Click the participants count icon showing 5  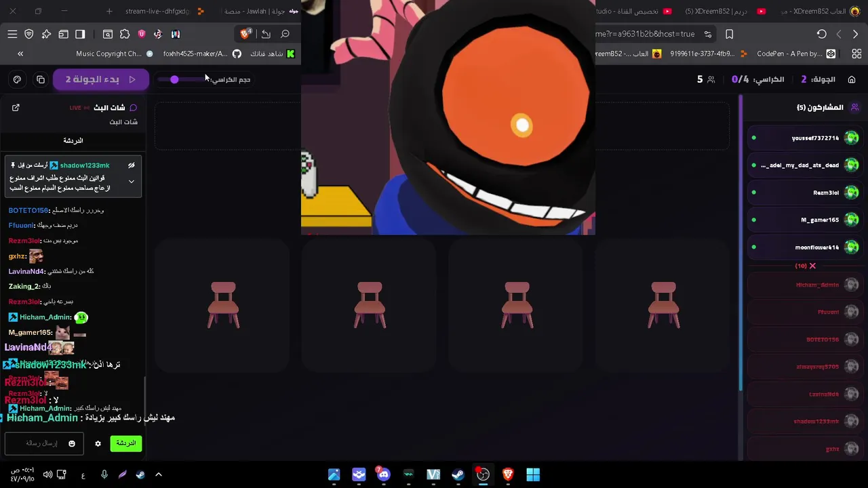tap(711, 79)
